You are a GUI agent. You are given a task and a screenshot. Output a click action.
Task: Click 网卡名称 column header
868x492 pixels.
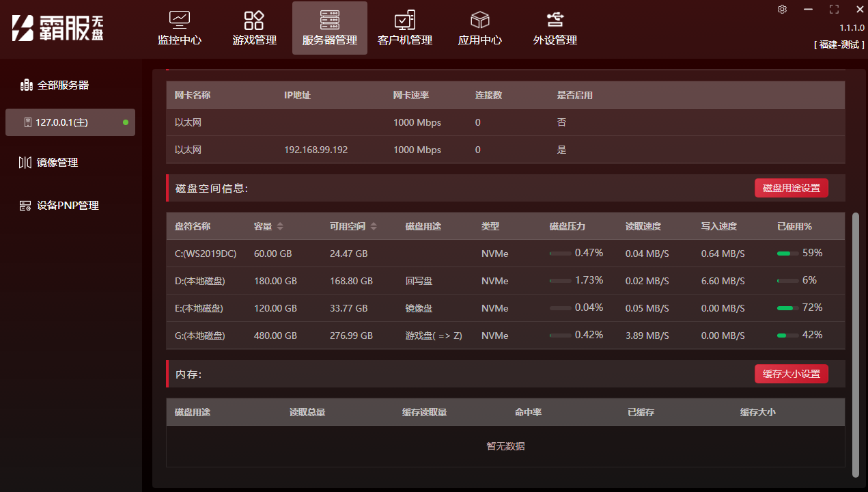point(193,95)
